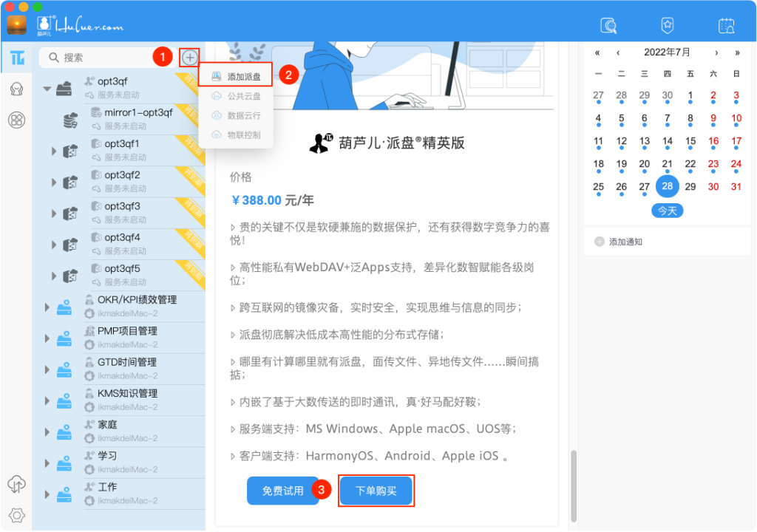Open the shield star icon in header
757x532 pixels.
point(668,25)
